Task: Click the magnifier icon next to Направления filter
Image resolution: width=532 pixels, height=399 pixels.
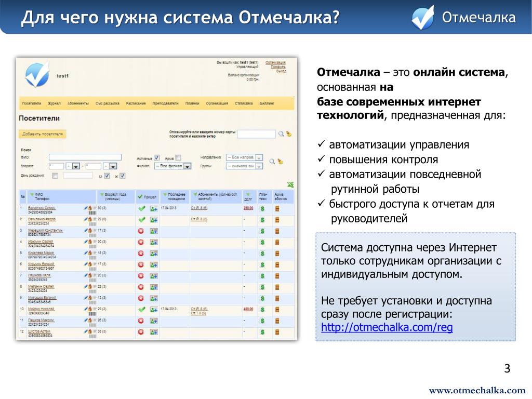Action: [272, 162]
